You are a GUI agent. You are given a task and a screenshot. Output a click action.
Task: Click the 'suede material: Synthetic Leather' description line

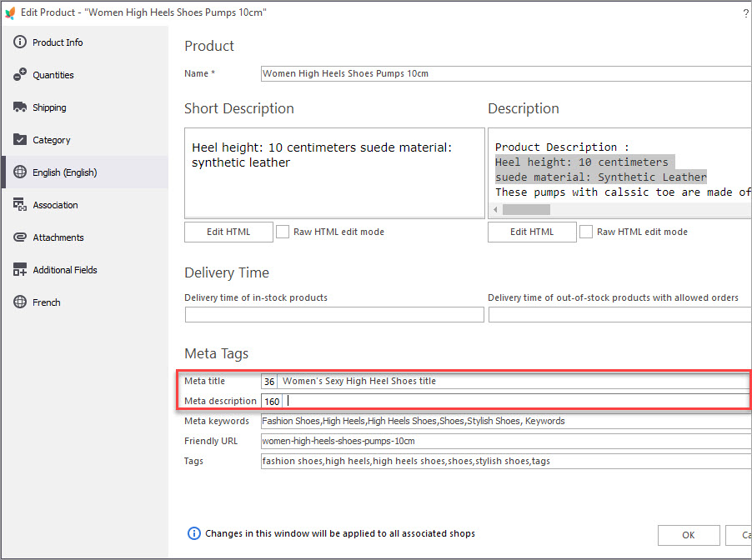pyautogui.click(x=601, y=177)
